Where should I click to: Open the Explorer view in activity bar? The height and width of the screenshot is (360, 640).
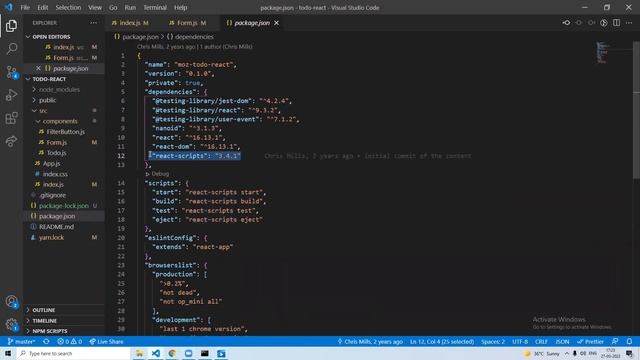[x=11, y=26]
